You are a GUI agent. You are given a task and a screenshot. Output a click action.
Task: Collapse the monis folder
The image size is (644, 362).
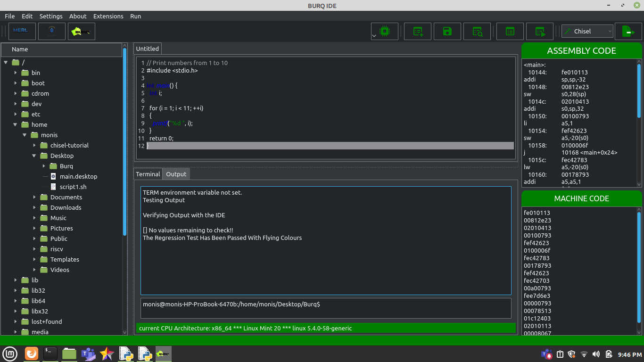point(25,135)
